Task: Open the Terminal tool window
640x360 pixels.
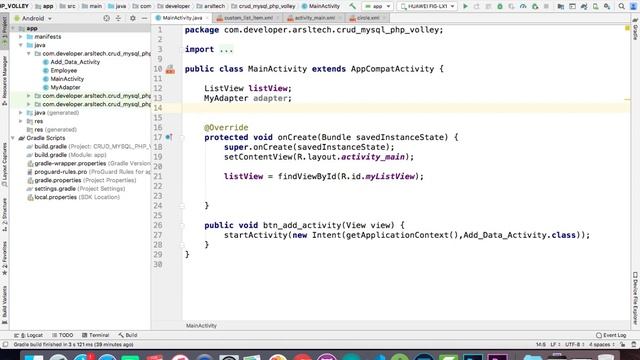Action: click(95, 335)
